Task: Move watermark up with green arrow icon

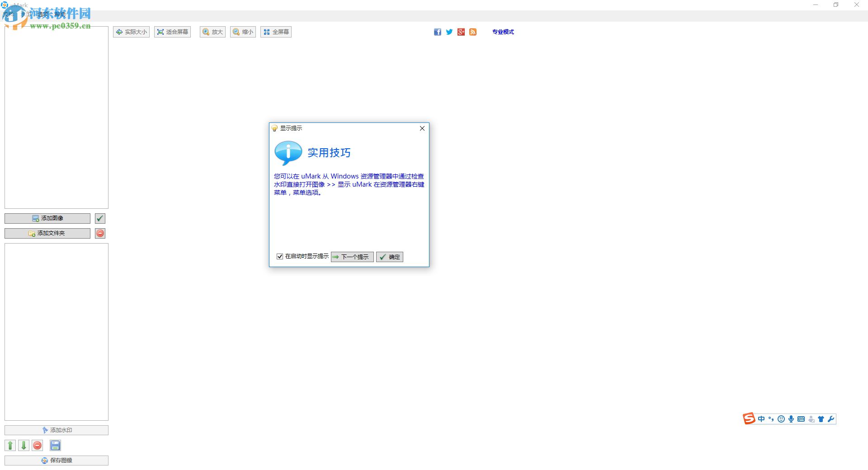Action: 10,445
